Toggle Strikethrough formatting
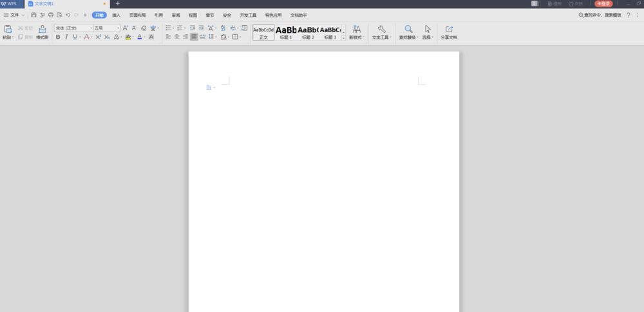Viewport: 644px width, 312px height. [x=86, y=37]
